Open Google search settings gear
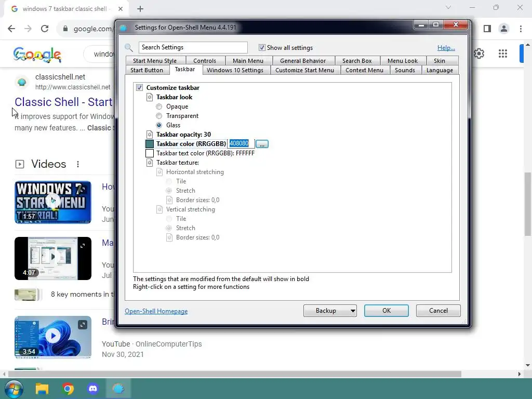Viewport: 532px width, 399px height. coord(479,54)
